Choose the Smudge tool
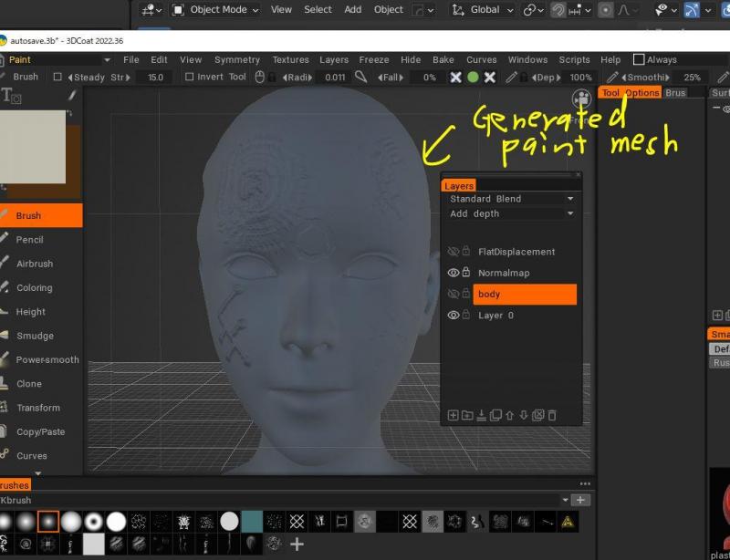Screen dimensions: 730x560 click(x=35, y=336)
